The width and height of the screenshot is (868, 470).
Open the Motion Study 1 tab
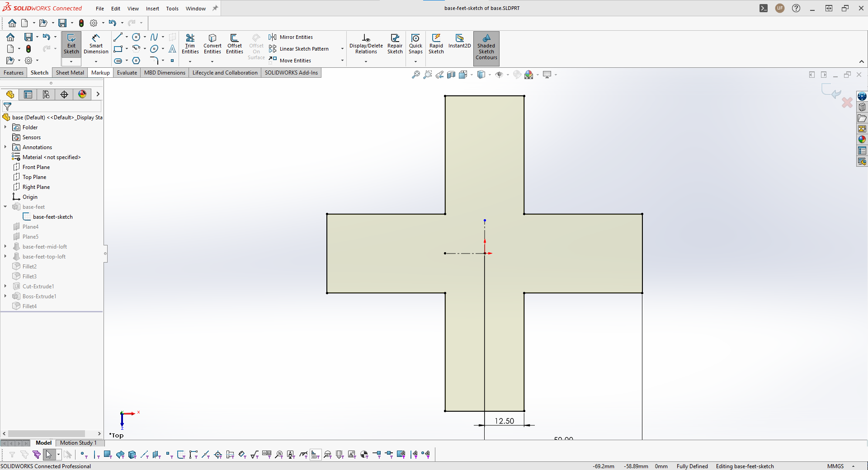(78, 443)
